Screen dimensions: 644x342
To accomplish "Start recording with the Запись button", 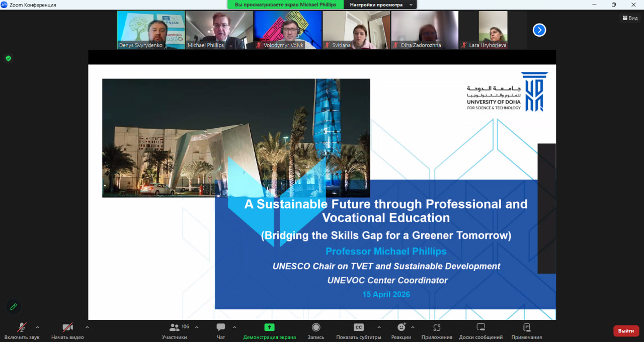I will [316, 327].
